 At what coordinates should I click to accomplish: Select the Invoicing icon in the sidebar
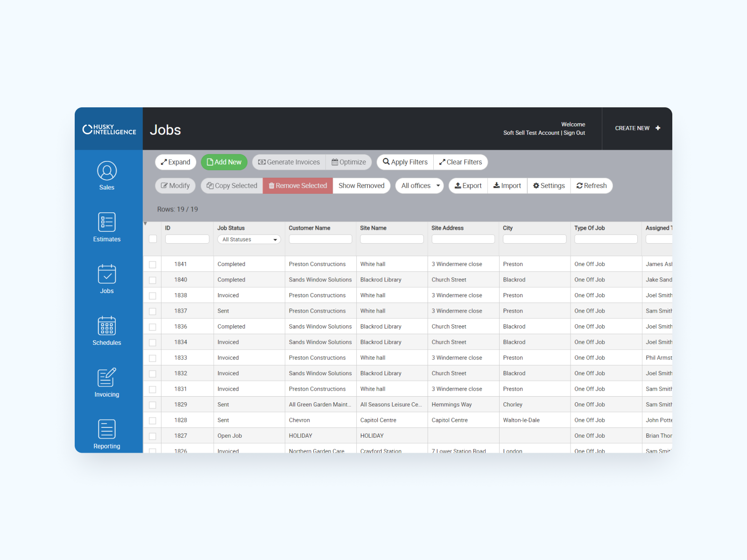pos(106,378)
